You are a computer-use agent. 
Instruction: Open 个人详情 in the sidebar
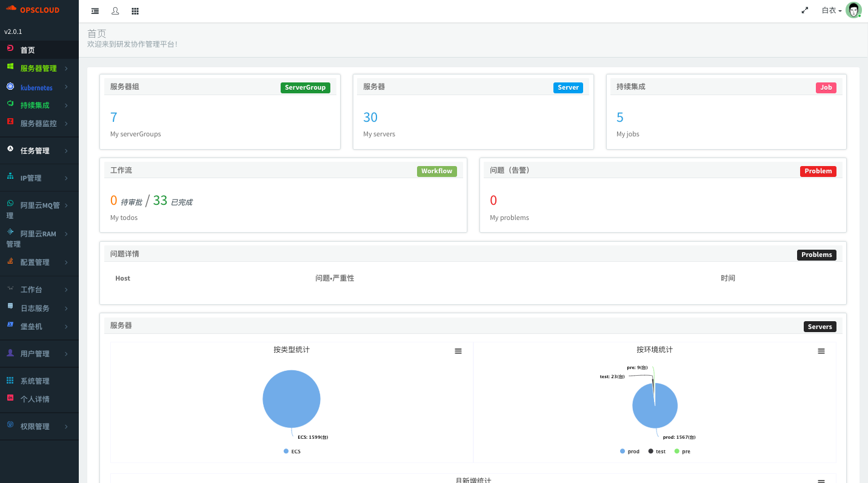(39, 399)
